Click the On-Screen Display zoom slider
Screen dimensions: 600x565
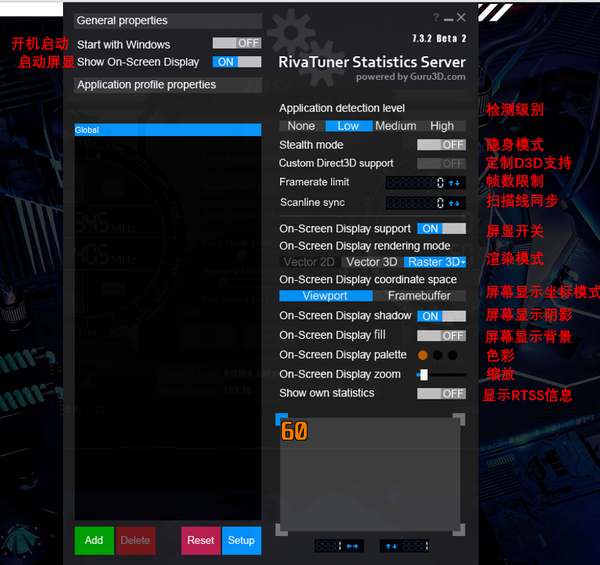tap(441, 375)
